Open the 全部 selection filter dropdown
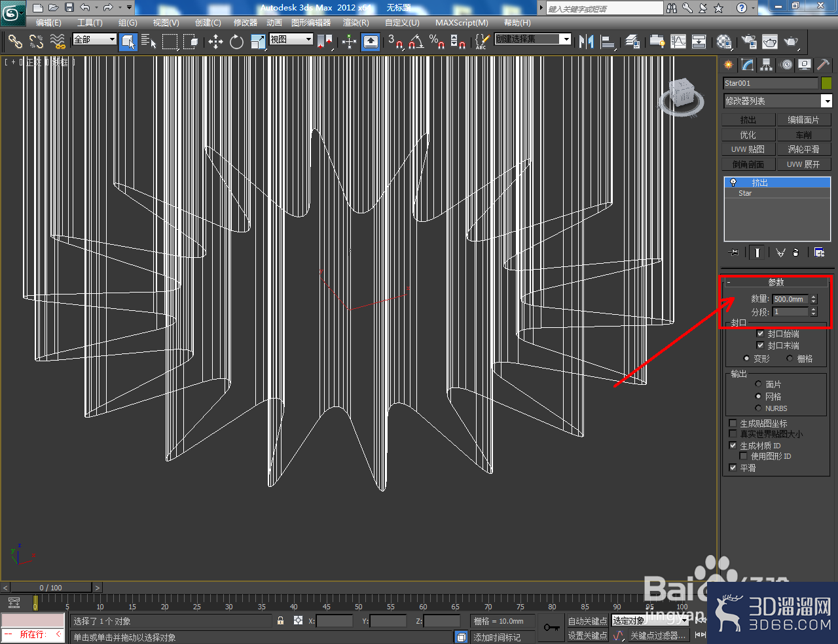This screenshot has height=644, width=838. click(94, 39)
